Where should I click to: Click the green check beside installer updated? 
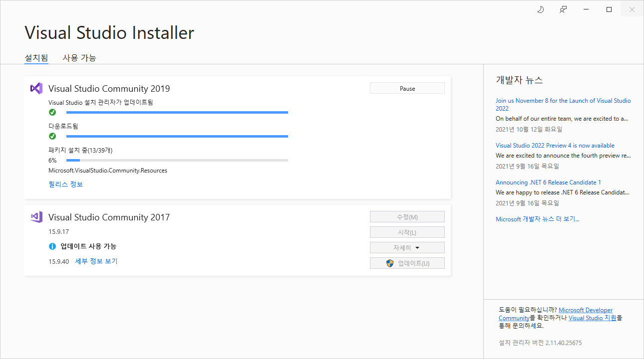point(52,112)
